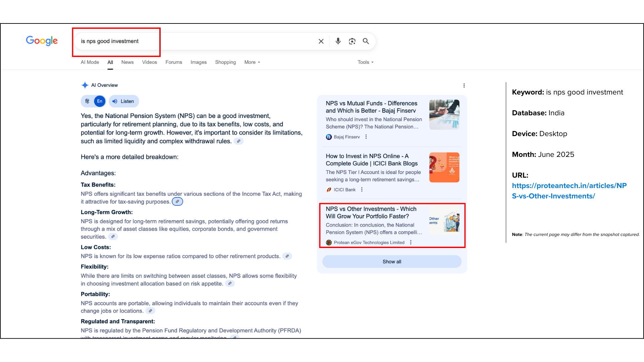Open source link icon after Long-Term Growth text

[x=113, y=237]
